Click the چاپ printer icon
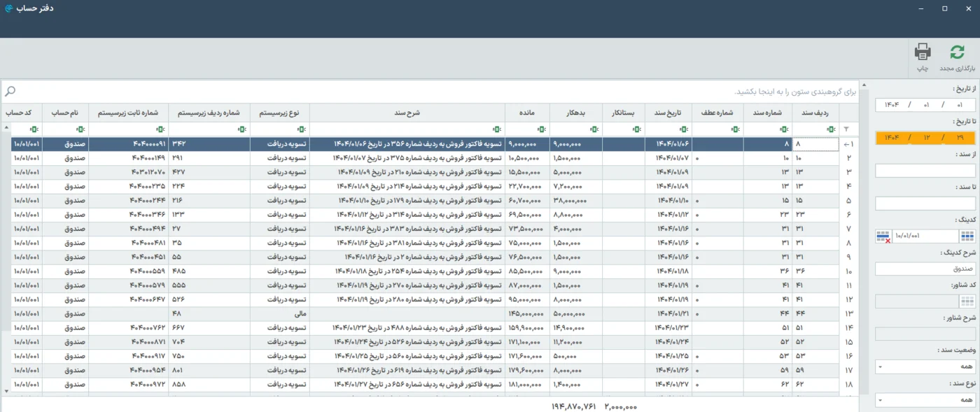Viewport: 980px width, 412px height. [x=923, y=52]
